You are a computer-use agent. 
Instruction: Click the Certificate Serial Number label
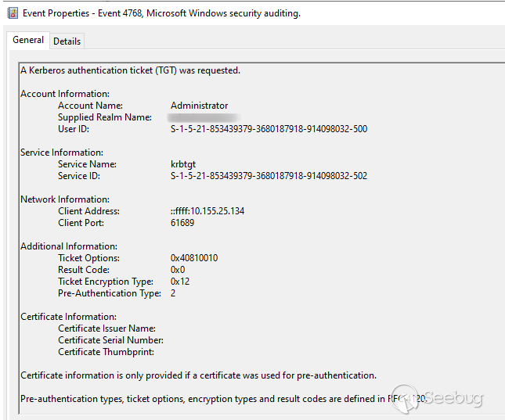pos(110,340)
